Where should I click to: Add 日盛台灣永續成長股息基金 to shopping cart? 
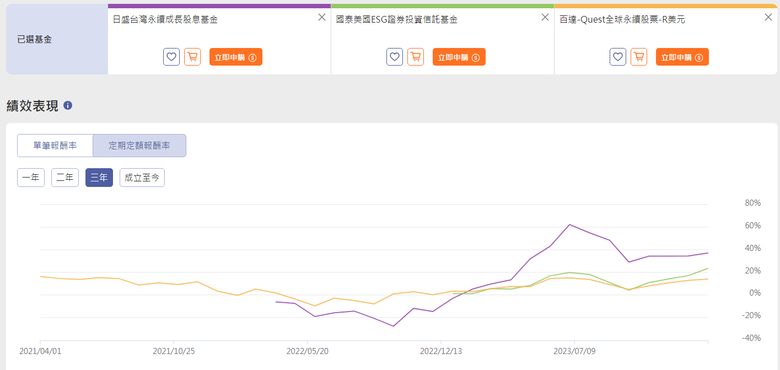point(192,57)
